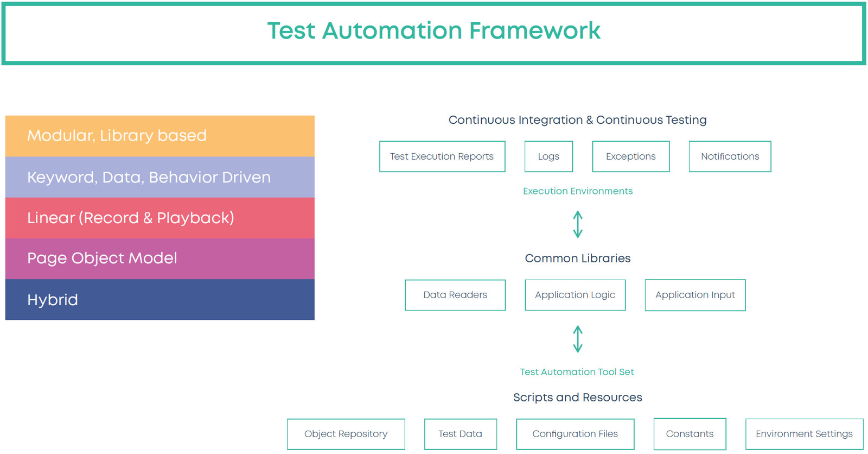
Task: Click the Common Libraries heading
Action: (x=578, y=258)
